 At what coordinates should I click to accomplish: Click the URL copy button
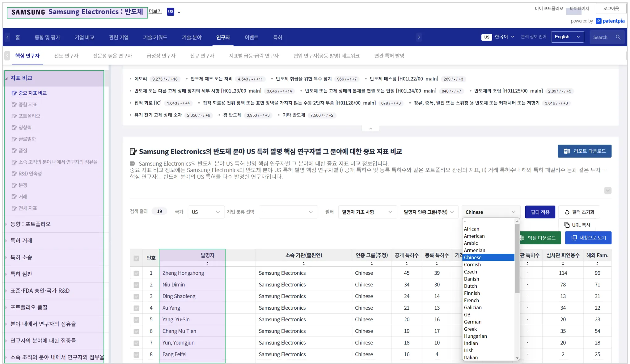pyautogui.click(x=577, y=225)
